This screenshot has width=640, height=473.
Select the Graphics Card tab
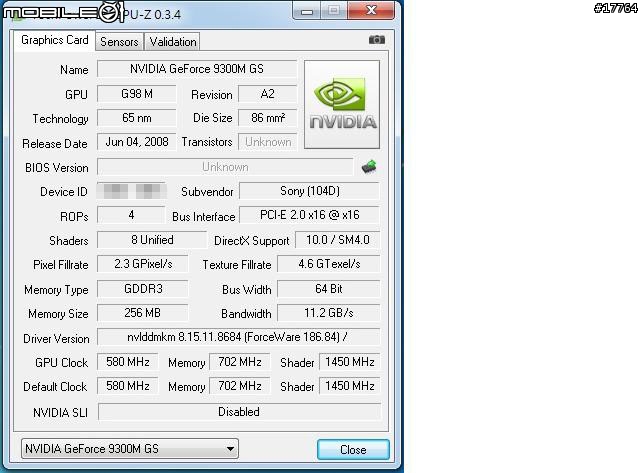55,40
